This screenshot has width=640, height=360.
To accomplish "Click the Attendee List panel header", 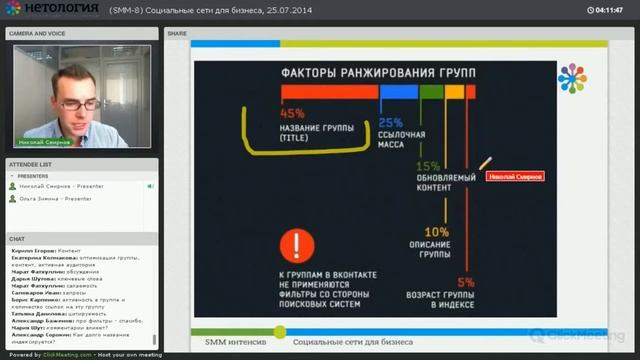I will pos(82,164).
